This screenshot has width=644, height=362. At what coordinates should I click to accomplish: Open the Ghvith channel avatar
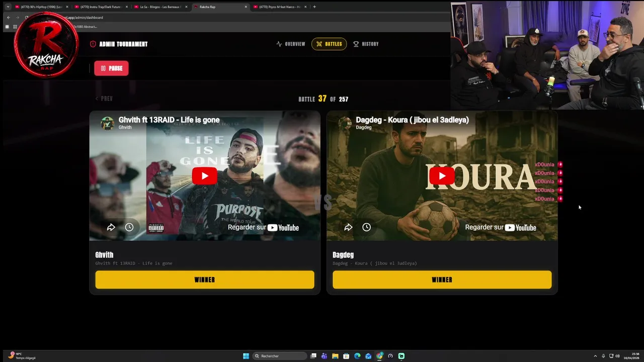pos(107,123)
